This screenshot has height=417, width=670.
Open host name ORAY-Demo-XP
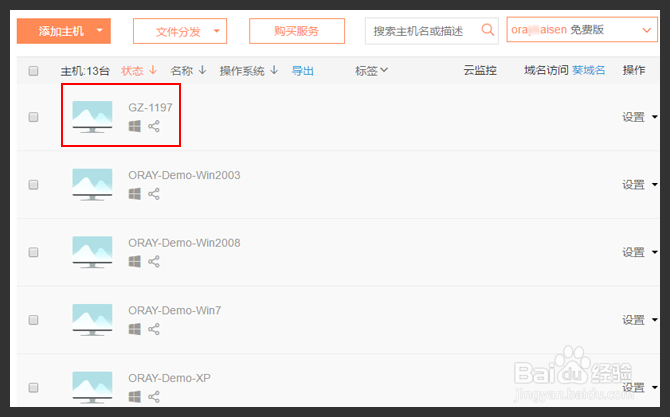[x=169, y=378]
